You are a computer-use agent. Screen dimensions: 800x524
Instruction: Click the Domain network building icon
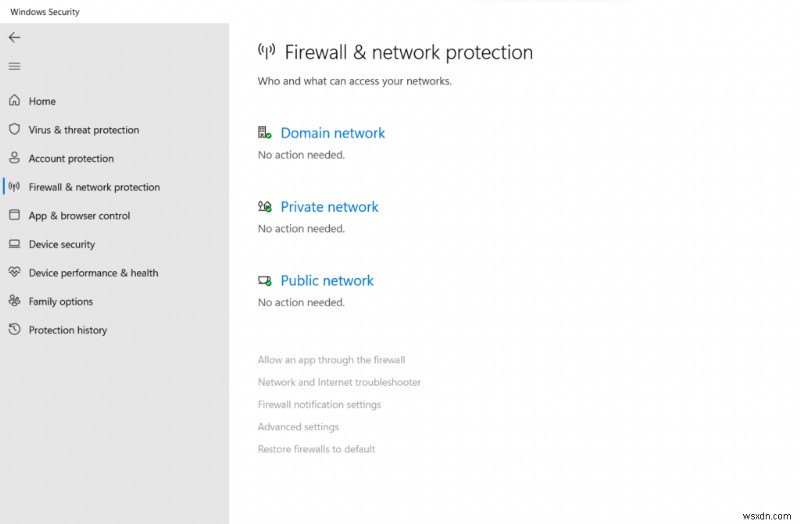point(265,133)
